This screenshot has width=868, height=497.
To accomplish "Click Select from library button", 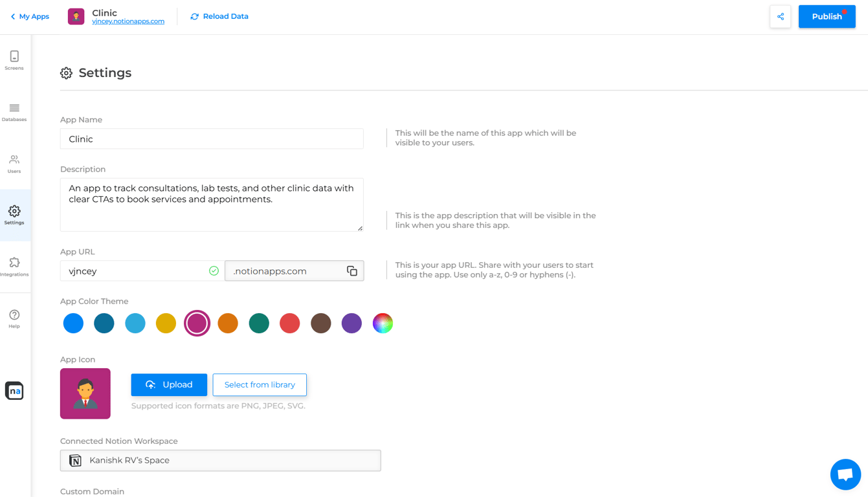I will coord(260,385).
